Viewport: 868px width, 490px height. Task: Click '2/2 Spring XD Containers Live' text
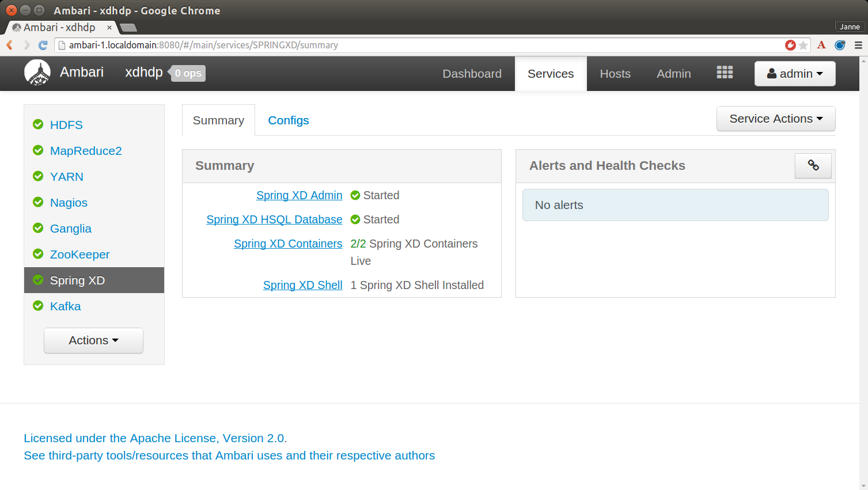click(x=414, y=252)
